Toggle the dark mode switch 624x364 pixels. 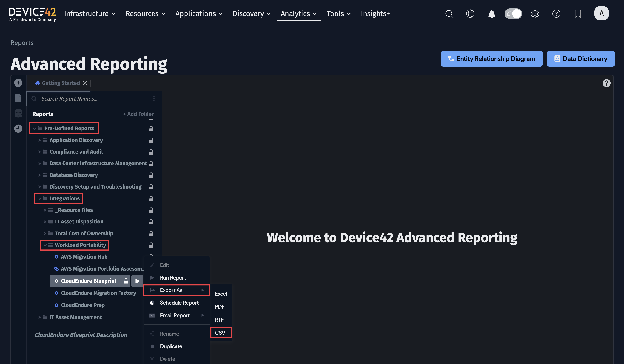pyautogui.click(x=513, y=14)
